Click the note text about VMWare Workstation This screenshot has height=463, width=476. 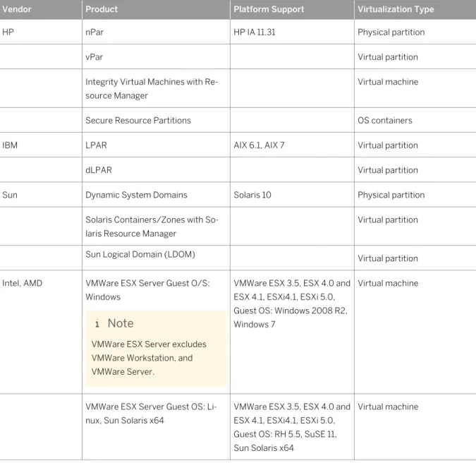[149, 358]
